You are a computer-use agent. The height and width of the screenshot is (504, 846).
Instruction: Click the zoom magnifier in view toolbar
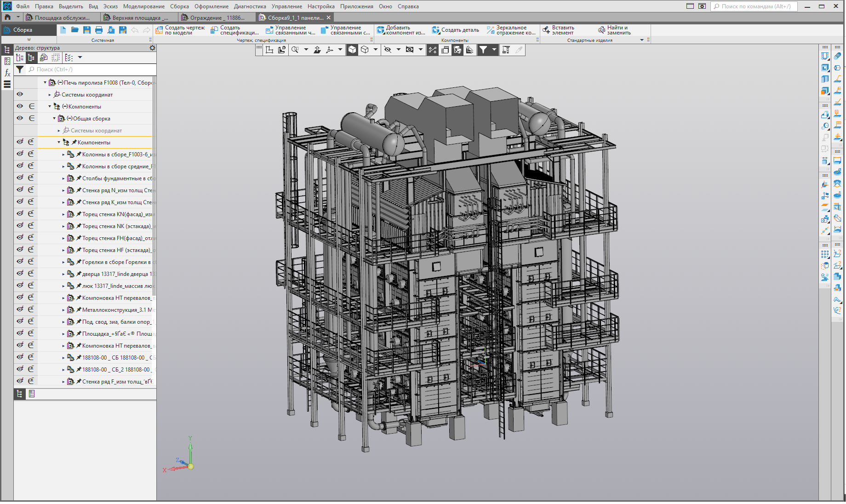[x=295, y=50]
